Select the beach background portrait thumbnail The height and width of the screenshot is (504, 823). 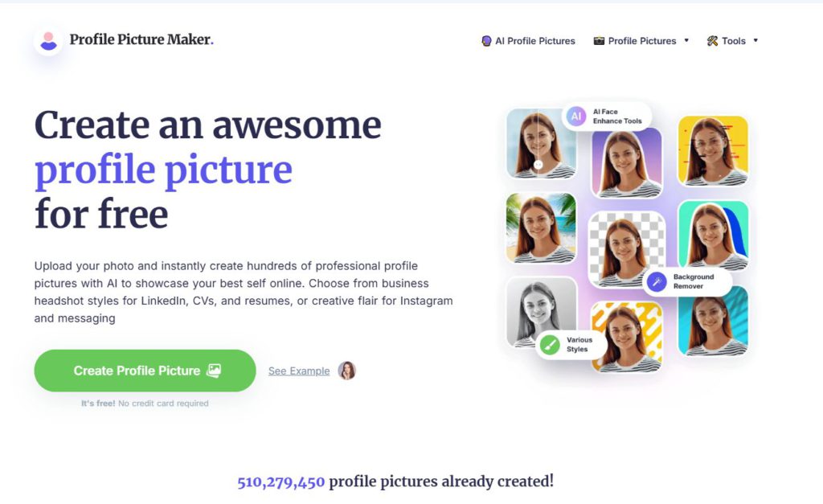point(541,228)
